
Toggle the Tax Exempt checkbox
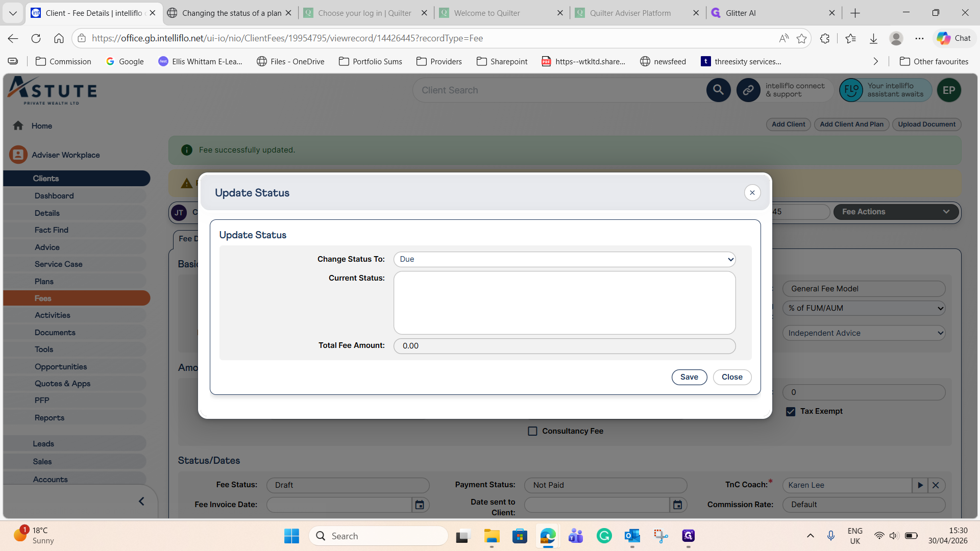pyautogui.click(x=791, y=412)
